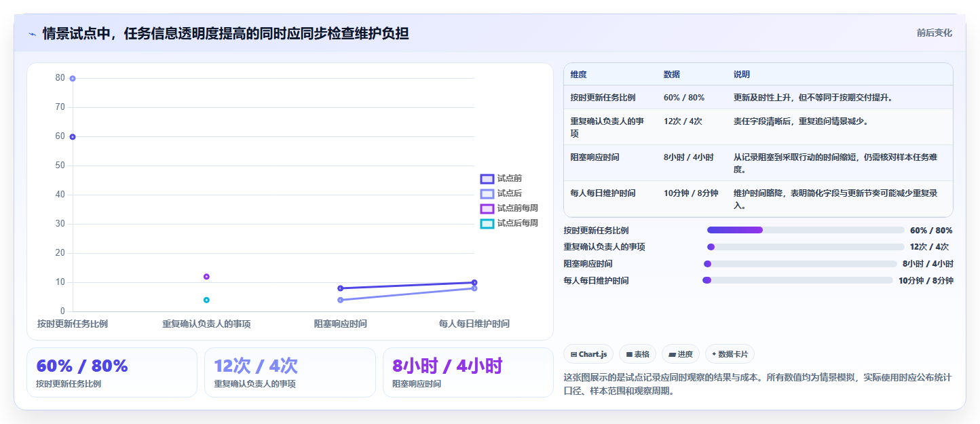This screenshot has height=424, width=980.
Task: Click the 前后变化 label in header
Action: click(934, 33)
